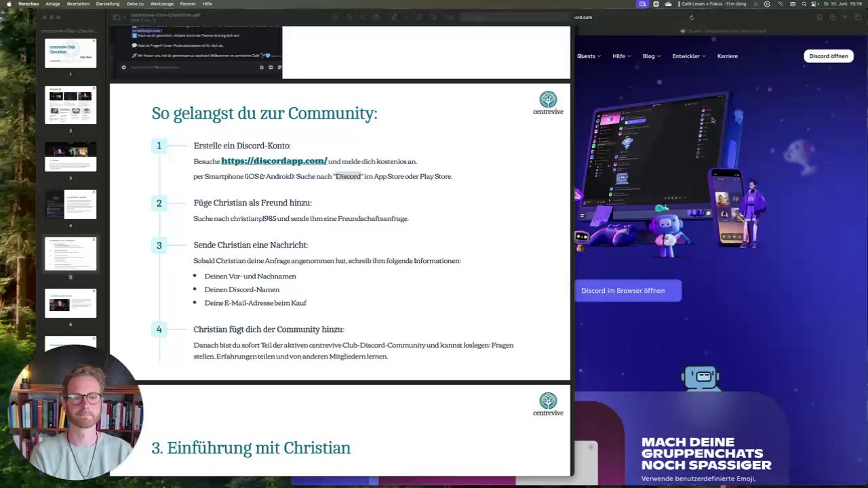The height and width of the screenshot is (488, 868).
Task: Open the Gehe zu menu
Action: 135,4
